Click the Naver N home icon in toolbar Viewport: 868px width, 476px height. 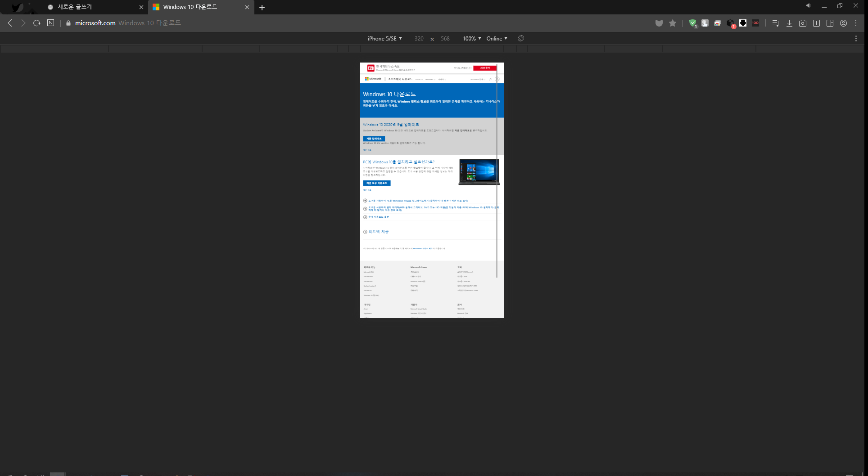tap(51, 23)
